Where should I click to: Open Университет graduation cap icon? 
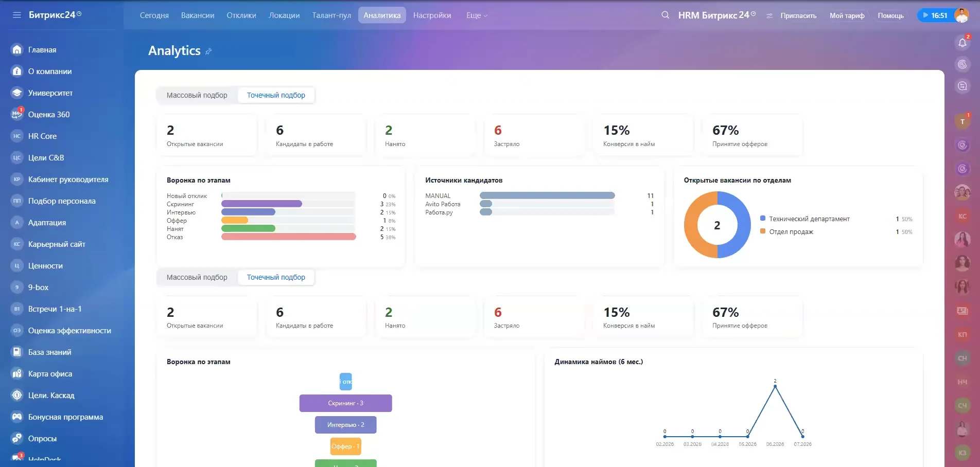tap(17, 93)
